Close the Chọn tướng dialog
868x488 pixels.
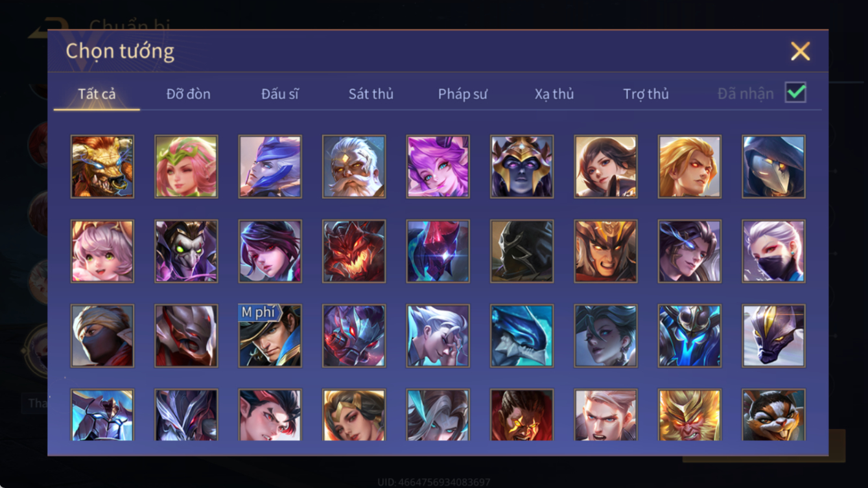[800, 51]
